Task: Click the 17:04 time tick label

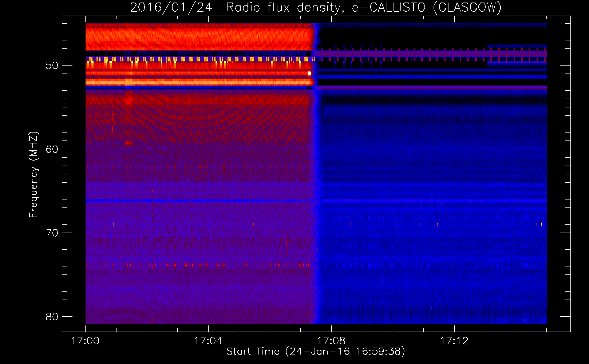Action: [x=208, y=341]
